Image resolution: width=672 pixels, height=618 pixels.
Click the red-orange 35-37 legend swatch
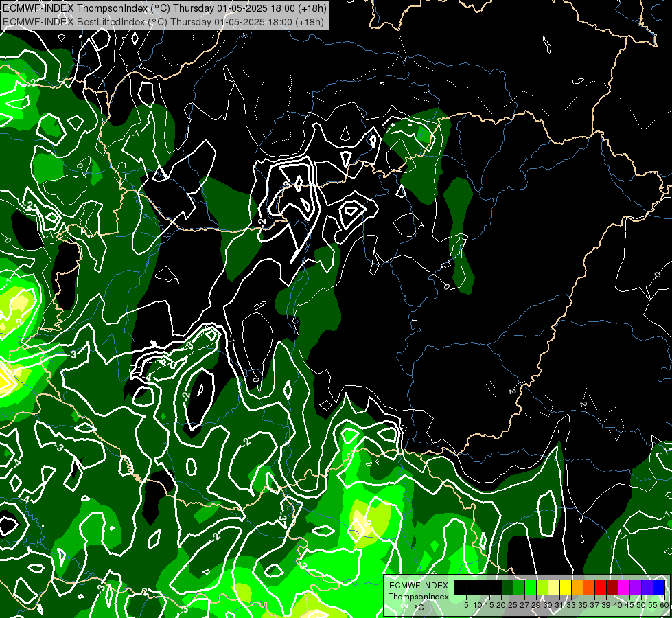pyautogui.click(x=589, y=587)
